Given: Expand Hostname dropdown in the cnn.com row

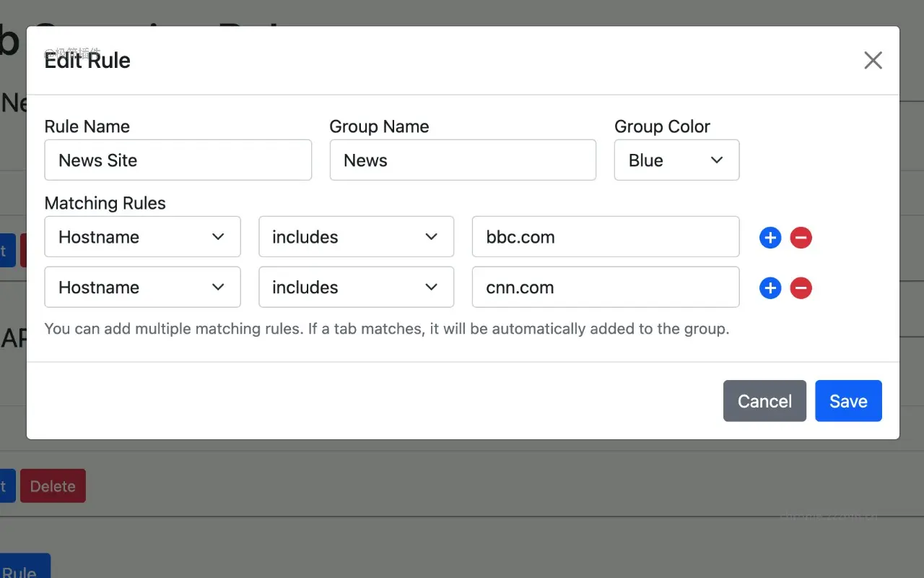Looking at the screenshot, I should [x=142, y=288].
